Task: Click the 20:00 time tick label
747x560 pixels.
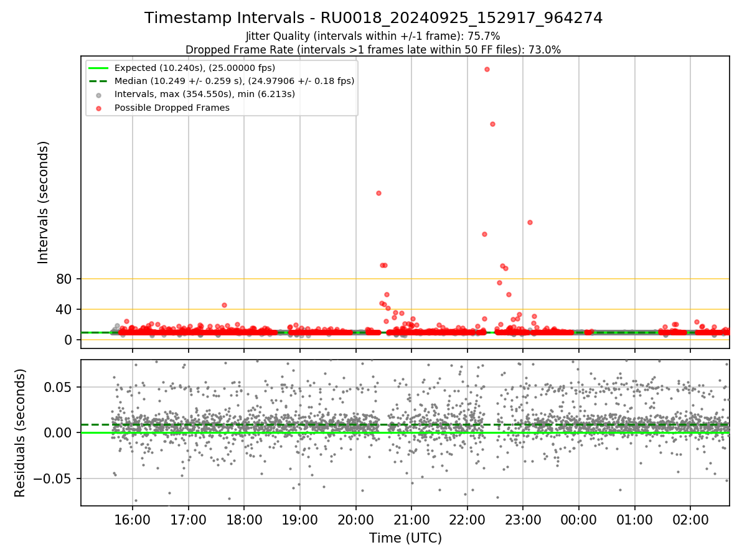Action: (x=356, y=520)
